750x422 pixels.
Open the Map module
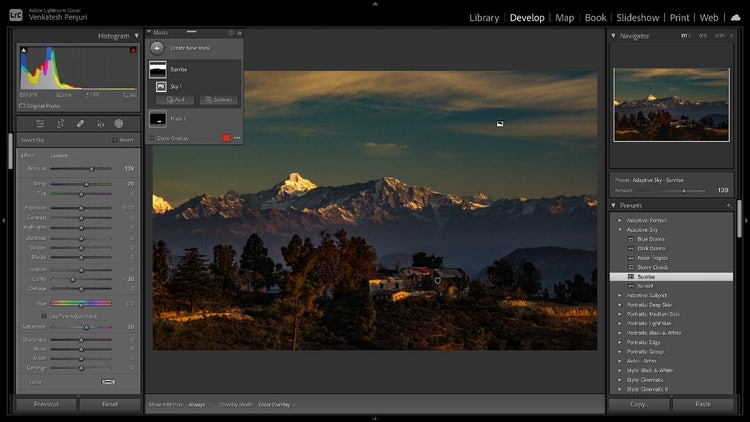point(564,18)
